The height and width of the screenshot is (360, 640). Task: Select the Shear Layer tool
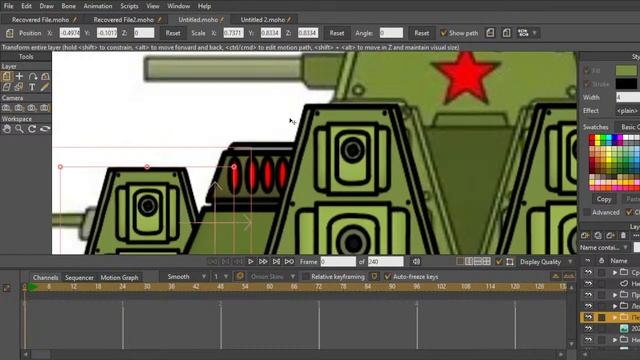(7, 87)
